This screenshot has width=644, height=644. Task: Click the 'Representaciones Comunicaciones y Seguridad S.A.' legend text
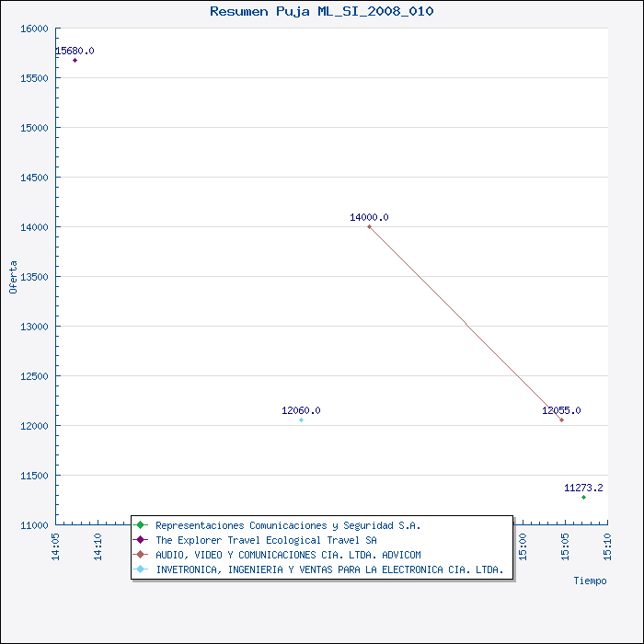(x=288, y=525)
